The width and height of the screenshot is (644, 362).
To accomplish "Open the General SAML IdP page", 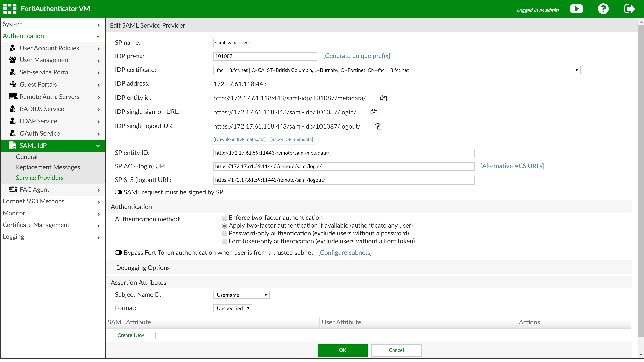I will tap(26, 156).
